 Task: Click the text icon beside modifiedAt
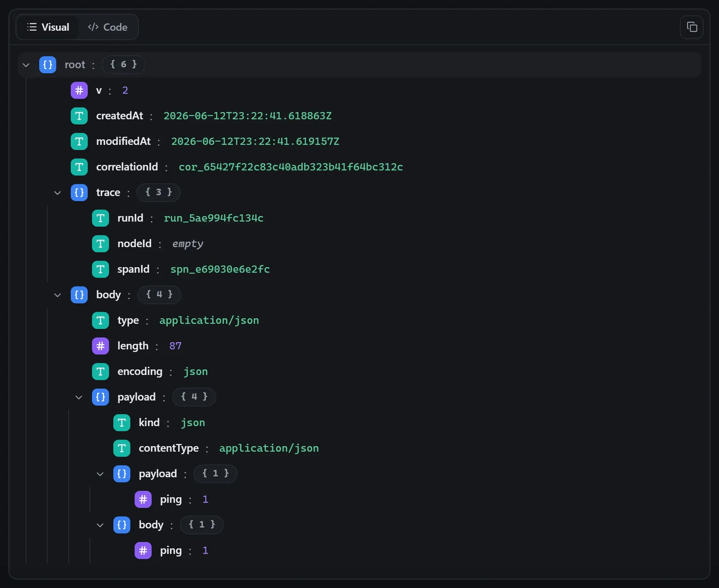pos(79,141)
